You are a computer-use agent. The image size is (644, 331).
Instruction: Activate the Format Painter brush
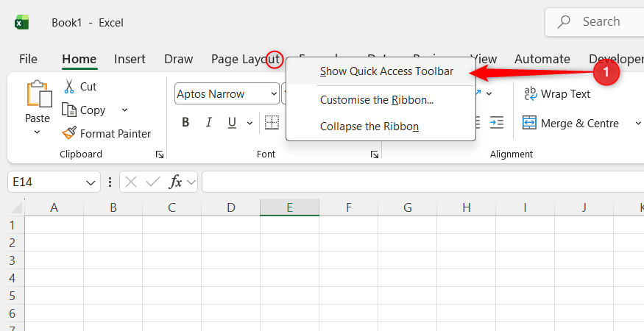107,133
